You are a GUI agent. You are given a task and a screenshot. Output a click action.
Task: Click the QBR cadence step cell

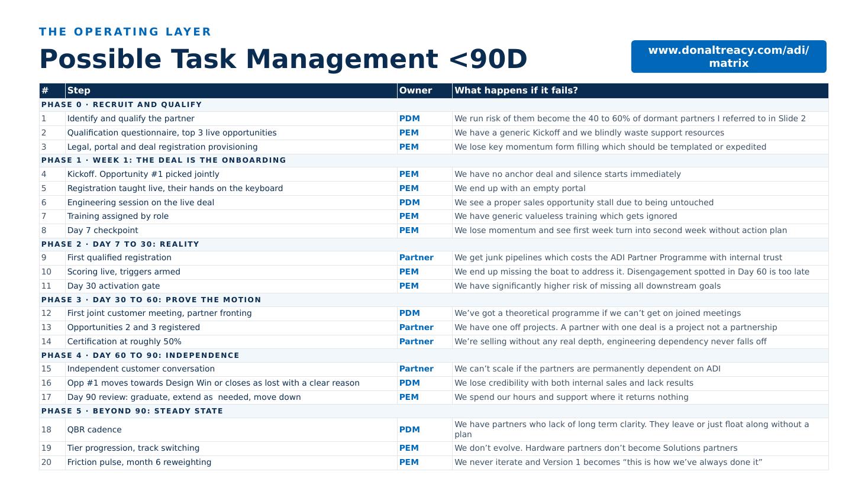tap(231, 430)
